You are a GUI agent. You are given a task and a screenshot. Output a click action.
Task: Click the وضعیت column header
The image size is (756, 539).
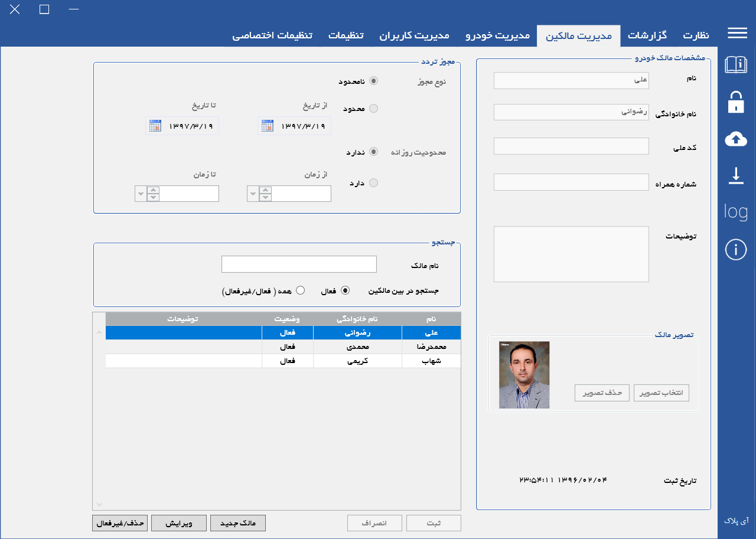point(288,319)
